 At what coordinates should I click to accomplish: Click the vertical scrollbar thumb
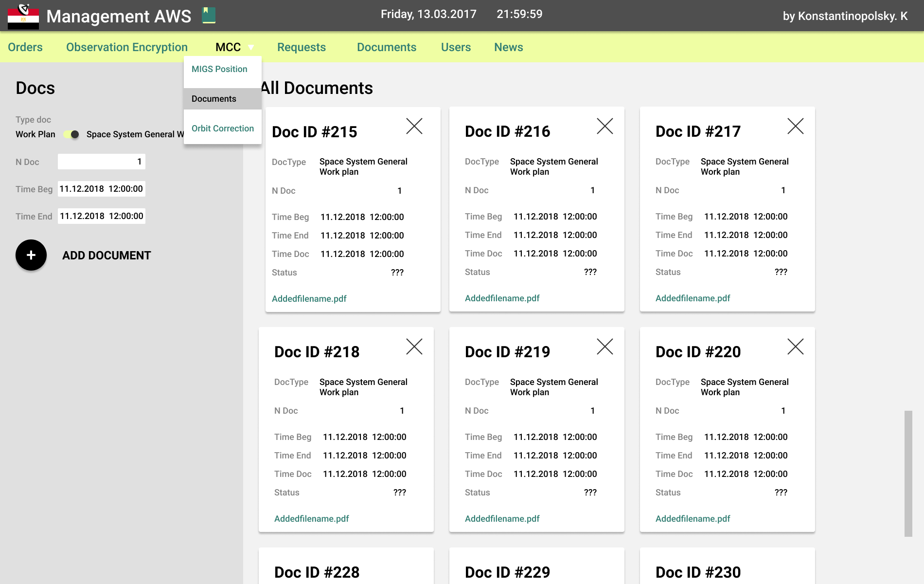908,473
